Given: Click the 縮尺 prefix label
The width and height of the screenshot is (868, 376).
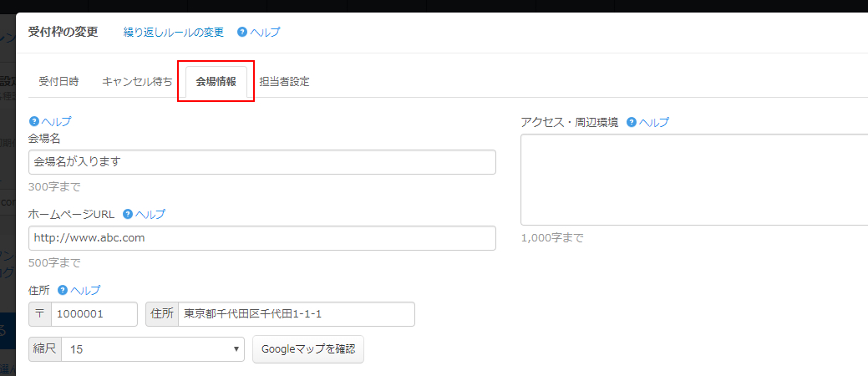Looking at the screenshot, I should click(x=45, y=349).
